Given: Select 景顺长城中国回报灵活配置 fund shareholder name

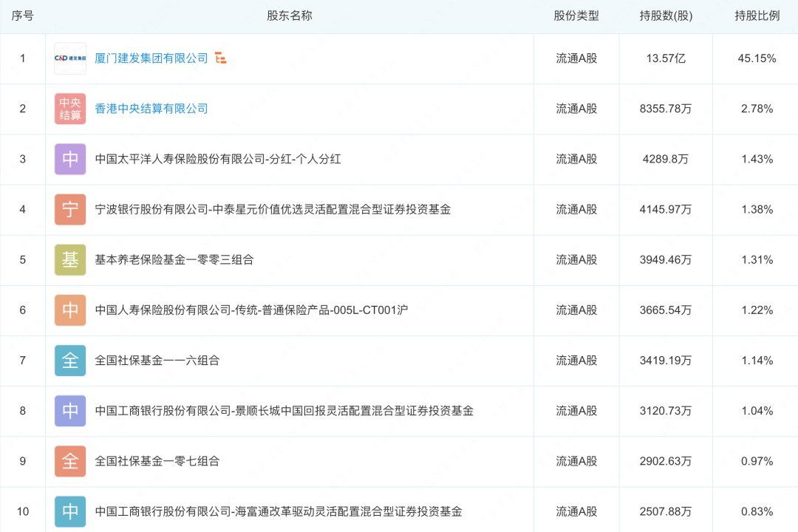Looking at the screenshot, I should (x=284, y=412).
